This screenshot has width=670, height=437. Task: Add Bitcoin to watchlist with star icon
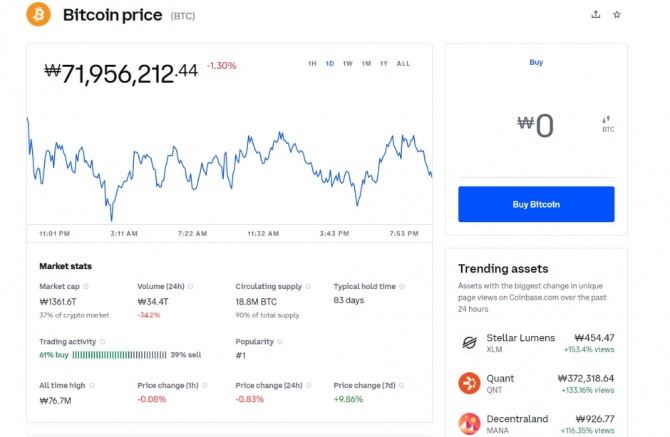pos(617,15)
